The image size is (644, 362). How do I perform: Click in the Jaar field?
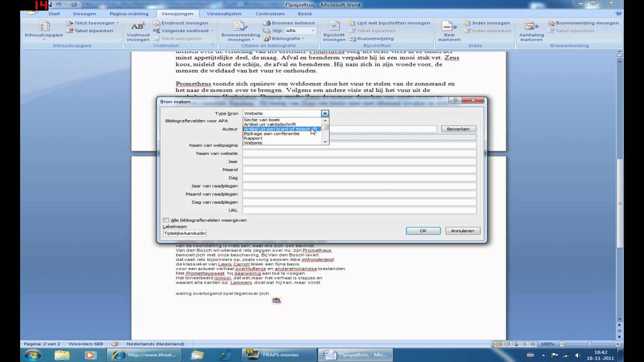coord(359,162)
